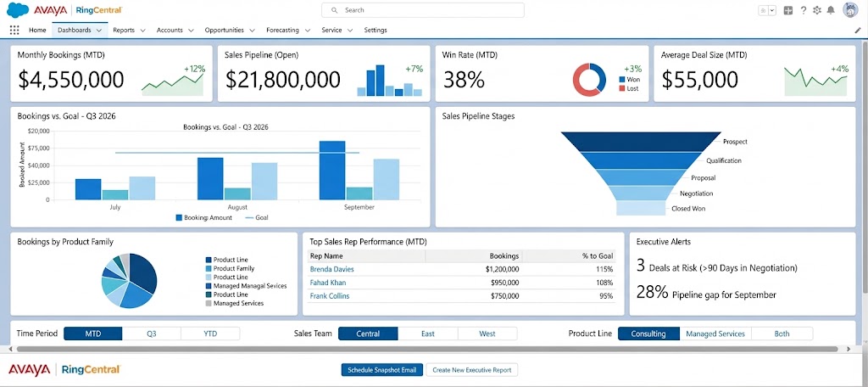Open the Accounts tab
868x387 pixels.
(170, 30)
